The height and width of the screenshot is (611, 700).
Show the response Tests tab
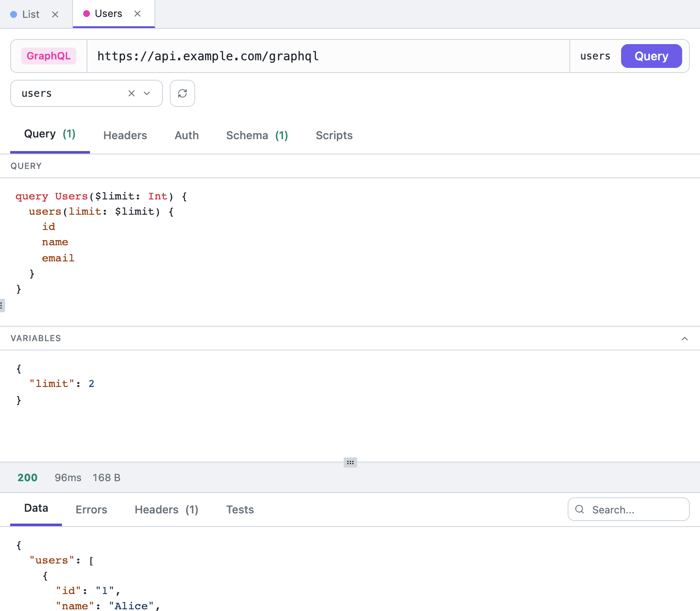[240, 510]
